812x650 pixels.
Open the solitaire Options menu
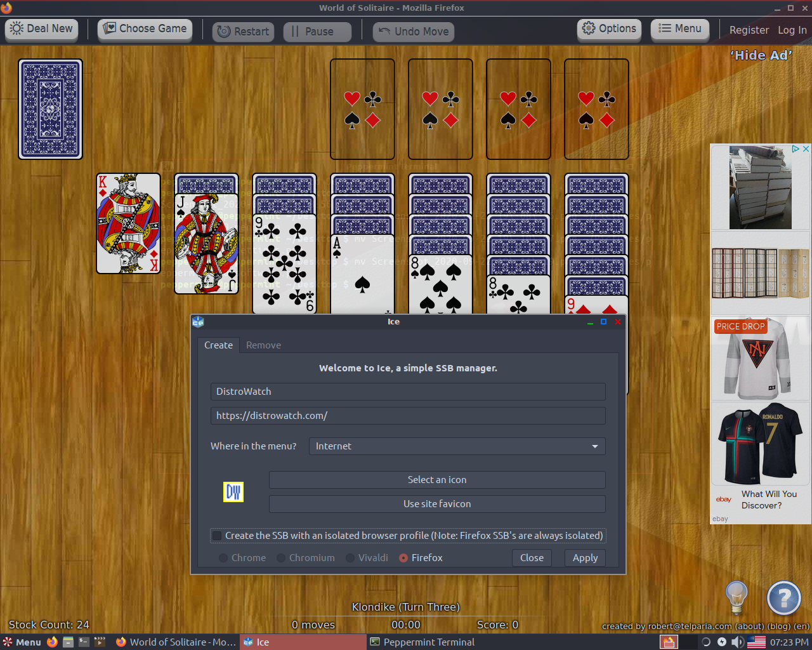pyautogui.click(x=609, y=29)
